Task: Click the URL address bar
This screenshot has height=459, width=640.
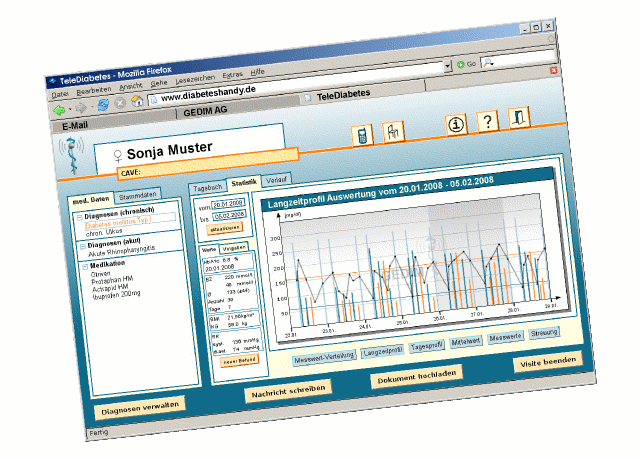Action: pos(296,83)
